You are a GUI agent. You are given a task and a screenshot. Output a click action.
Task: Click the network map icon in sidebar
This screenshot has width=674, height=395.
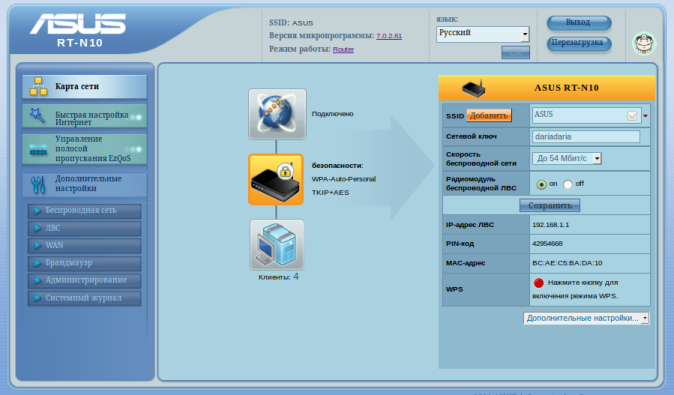[x=38, y=86]
